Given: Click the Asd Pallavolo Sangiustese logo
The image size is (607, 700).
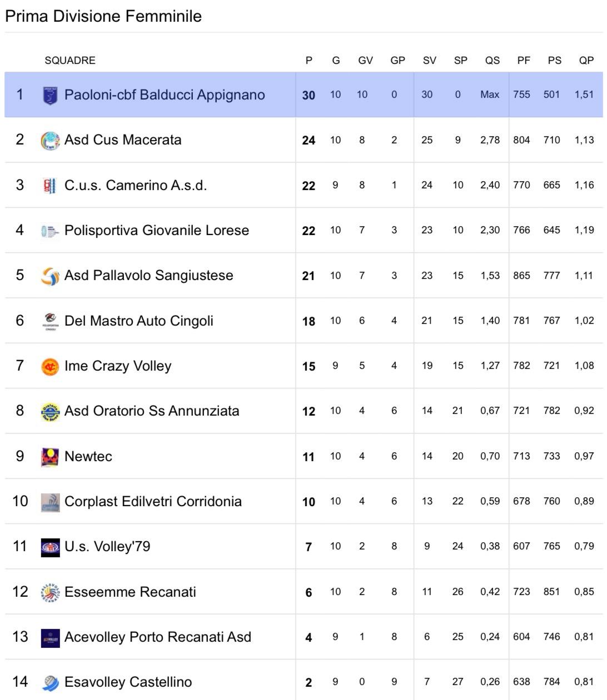Looking at the screenshot, I should (x=50, y=276).
